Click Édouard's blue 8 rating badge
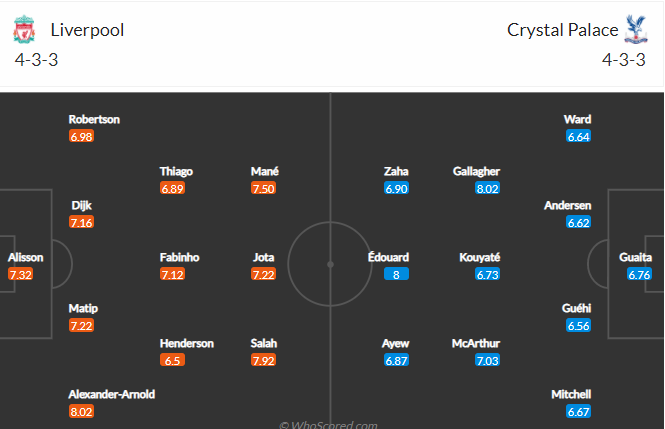665x429 pixels. pyautogui.click(x=396, y=274)
